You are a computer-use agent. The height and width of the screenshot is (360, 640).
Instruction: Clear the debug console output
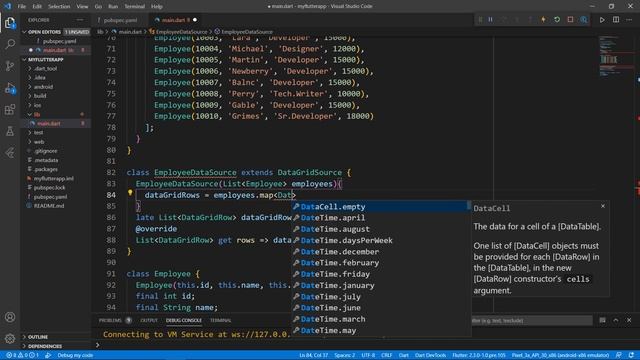(x=602, y=320)
